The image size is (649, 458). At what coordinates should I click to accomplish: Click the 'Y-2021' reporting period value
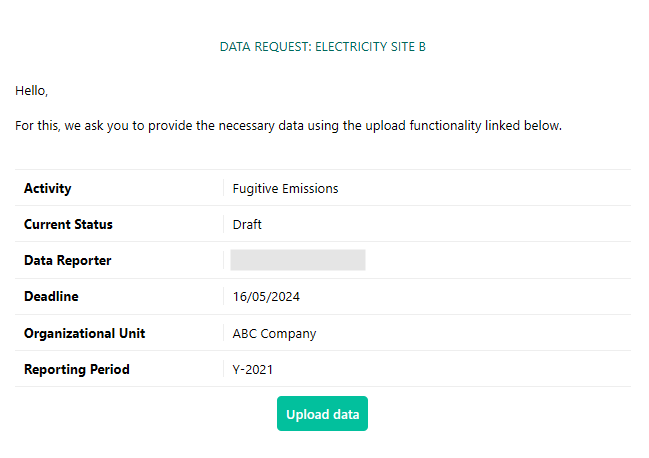coord(252,369)
